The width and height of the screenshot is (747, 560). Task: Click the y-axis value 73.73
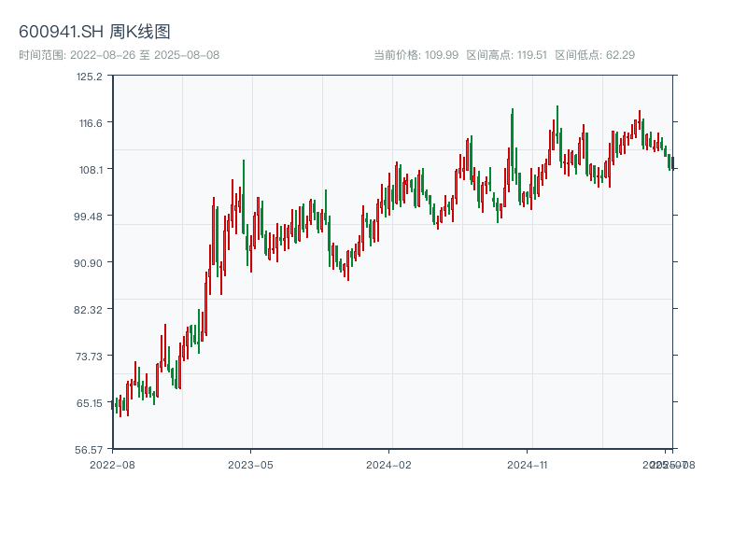pos(89,357)
